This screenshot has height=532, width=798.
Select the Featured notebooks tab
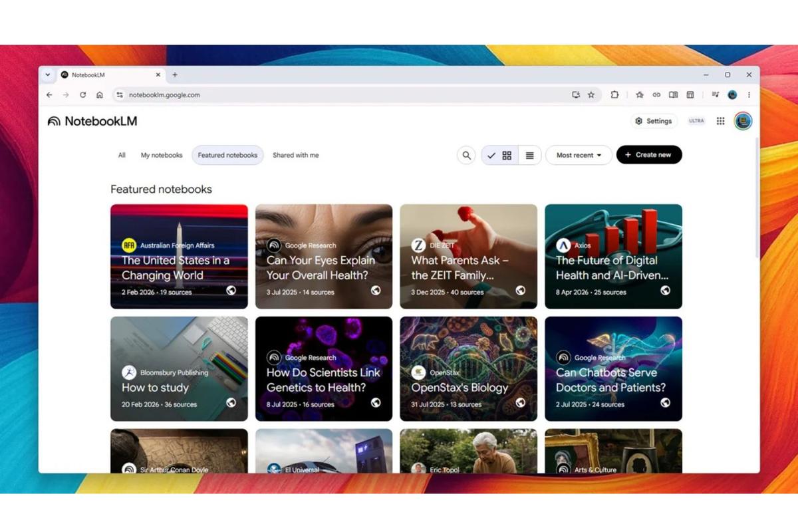[x=227, y=155]
